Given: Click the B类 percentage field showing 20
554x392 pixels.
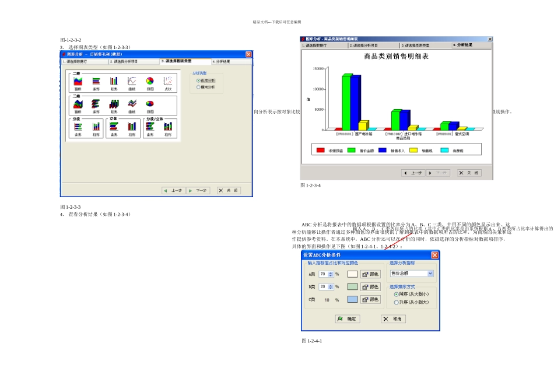Looking at the screenshot, I should 323,286.
